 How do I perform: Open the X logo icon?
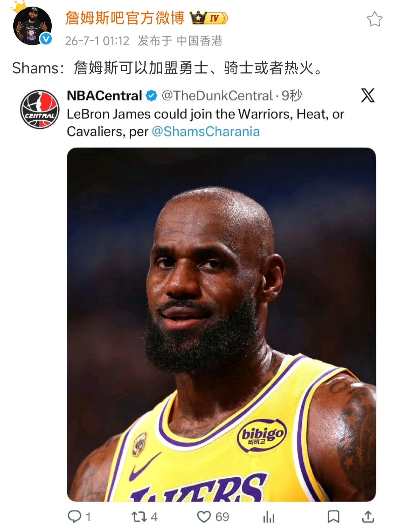coord(368,95)
